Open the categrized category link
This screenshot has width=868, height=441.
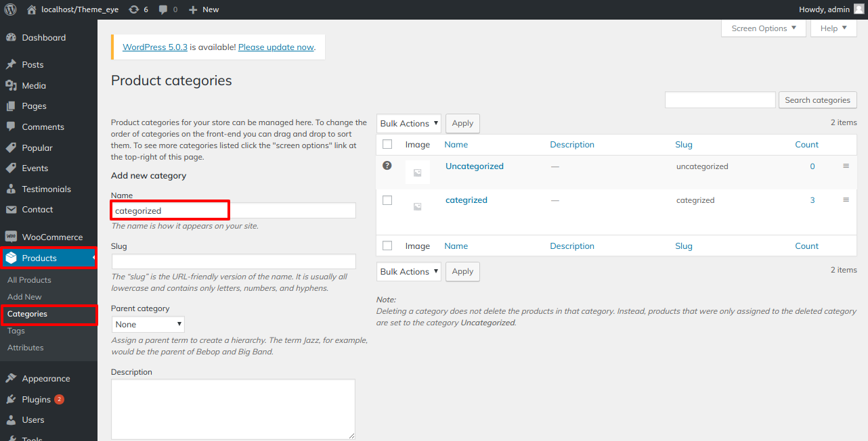pyautogui.click(x=466, y=200)
